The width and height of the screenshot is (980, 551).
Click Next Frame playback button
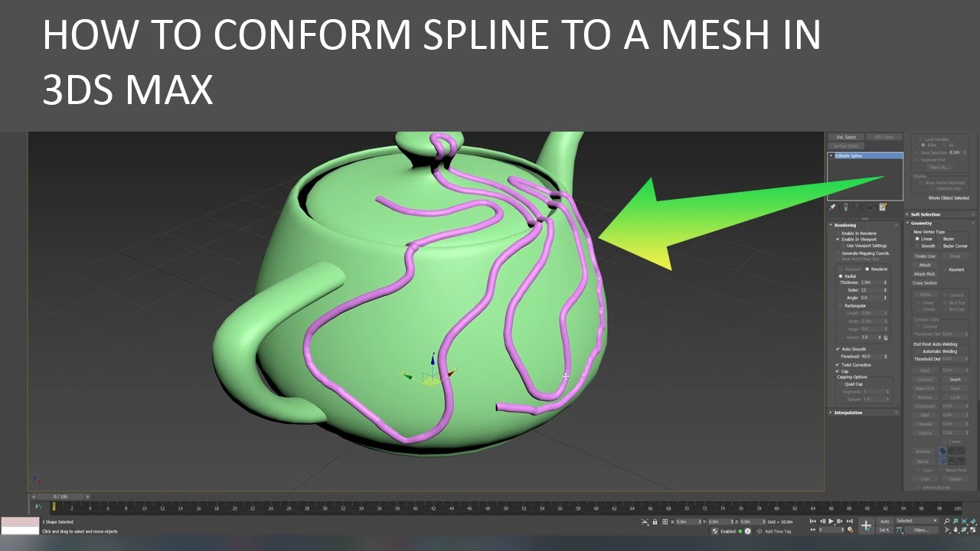[x=839, y=521]
